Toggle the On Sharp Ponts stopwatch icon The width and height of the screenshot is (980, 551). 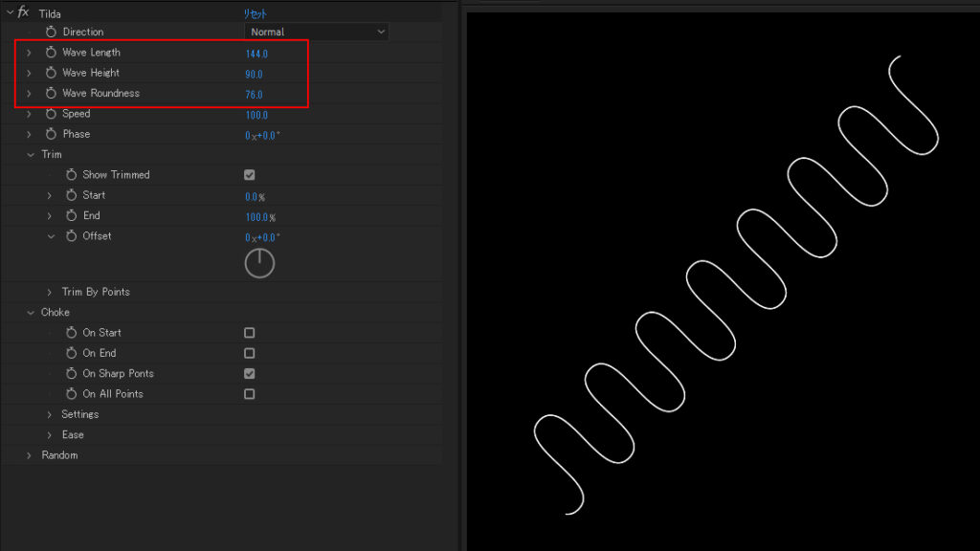click(x=71, y=374)
